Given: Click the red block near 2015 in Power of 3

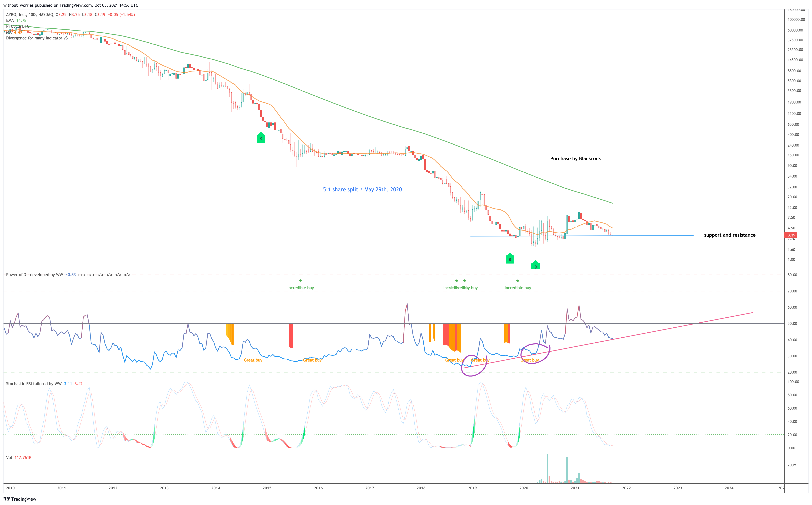Looking at the screenshot, I should (x=291, y=336).
